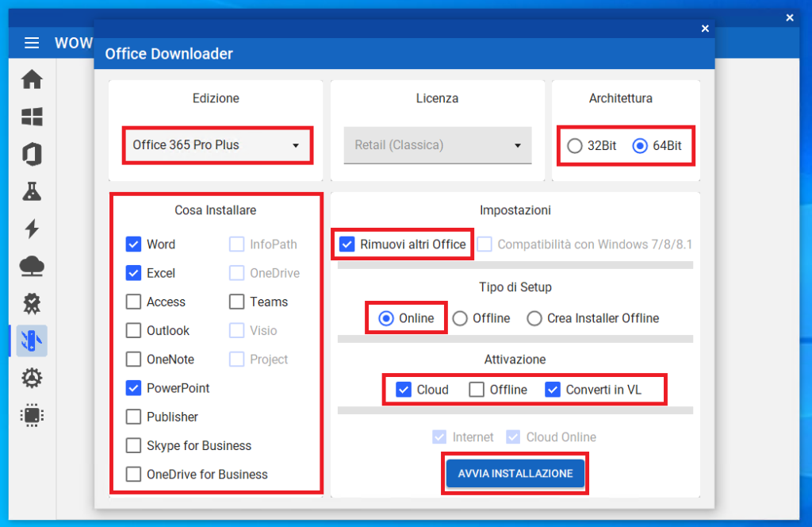
Task: Click the AVVIA INSTALLAZIONE button
Action: click(515, 473)
